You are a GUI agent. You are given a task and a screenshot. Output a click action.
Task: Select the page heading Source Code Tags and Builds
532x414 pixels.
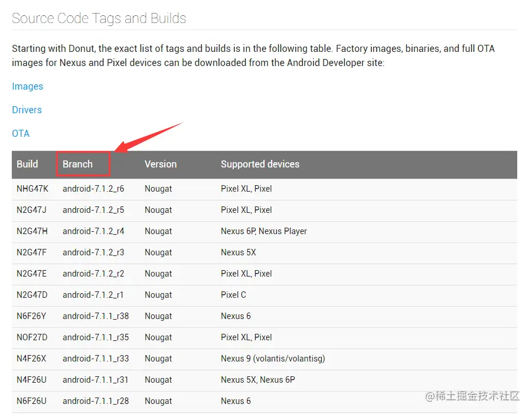99,18
